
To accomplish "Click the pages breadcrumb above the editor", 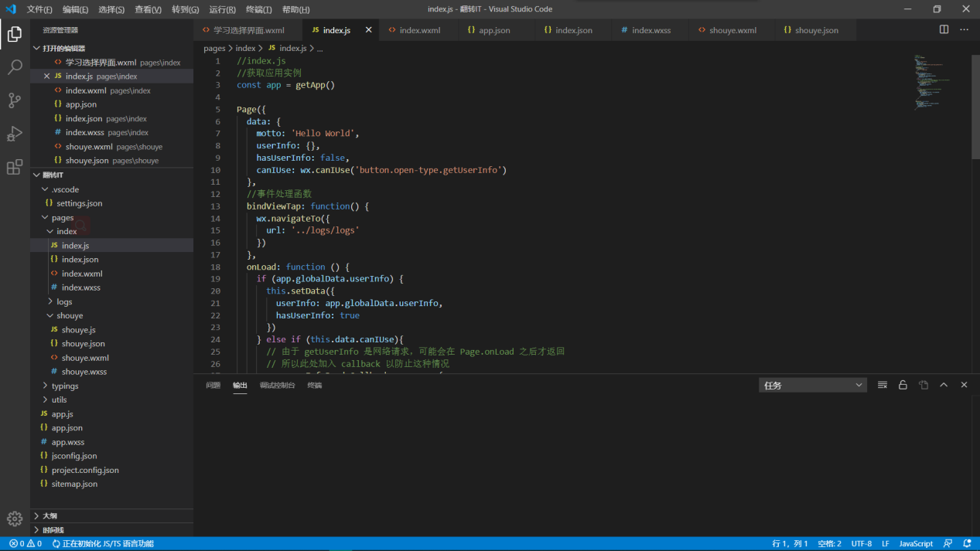I will pos(214,48).
